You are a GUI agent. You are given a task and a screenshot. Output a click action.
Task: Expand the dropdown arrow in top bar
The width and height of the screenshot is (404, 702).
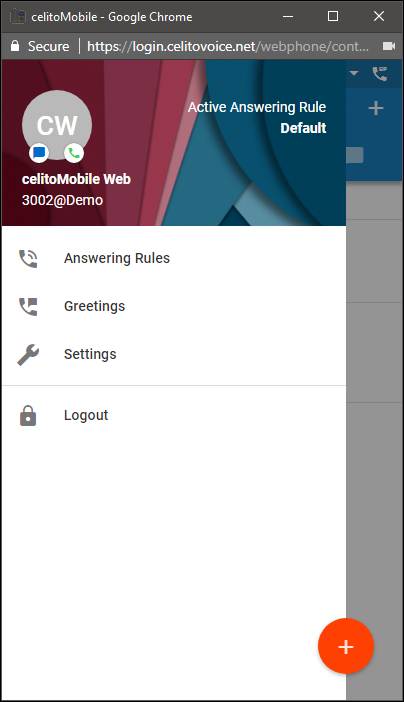point(354,73)
